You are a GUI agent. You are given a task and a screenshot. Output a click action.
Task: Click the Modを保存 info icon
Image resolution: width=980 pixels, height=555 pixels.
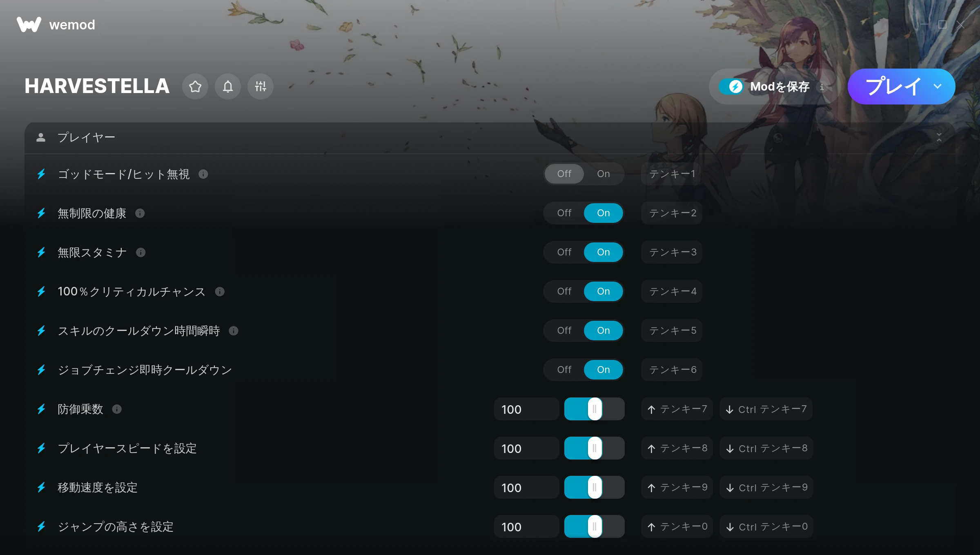822,87
